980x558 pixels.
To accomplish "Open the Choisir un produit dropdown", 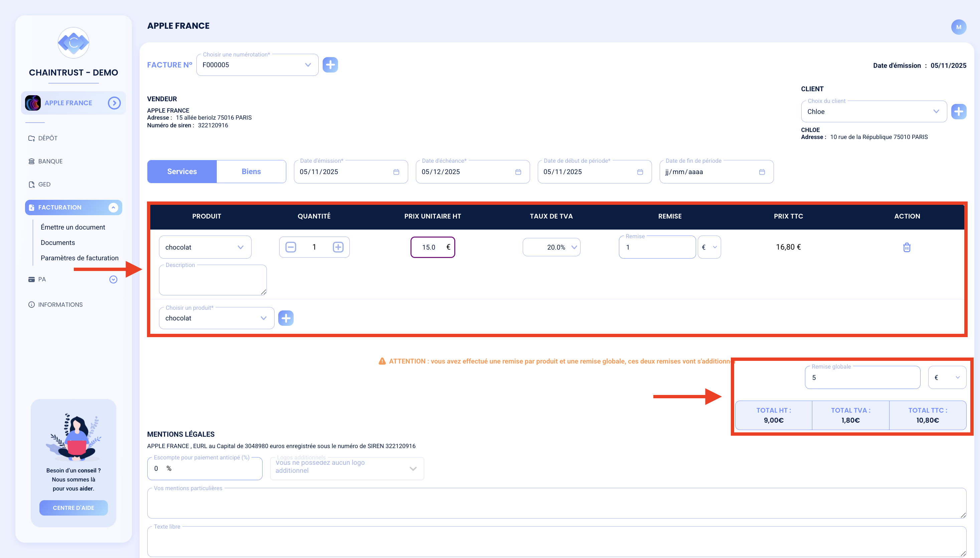I will click(x=216, y=318).
